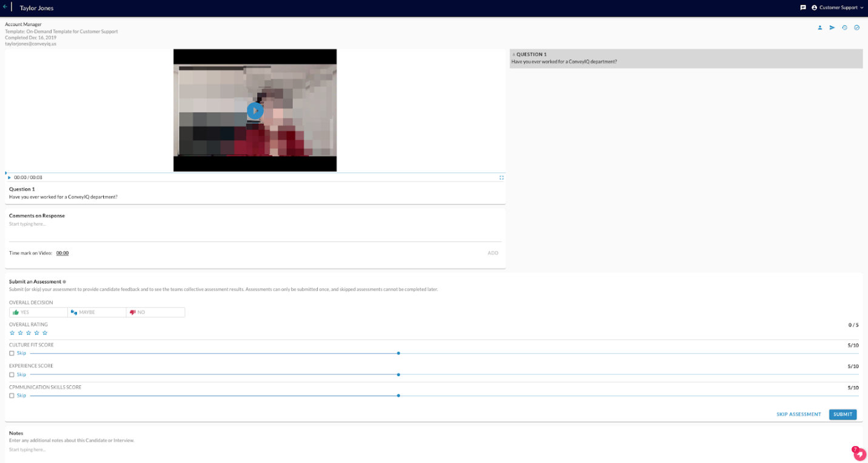Click the send paper-plane icon
This screenshot has width=868, height=463.
(x=832, y=27)
